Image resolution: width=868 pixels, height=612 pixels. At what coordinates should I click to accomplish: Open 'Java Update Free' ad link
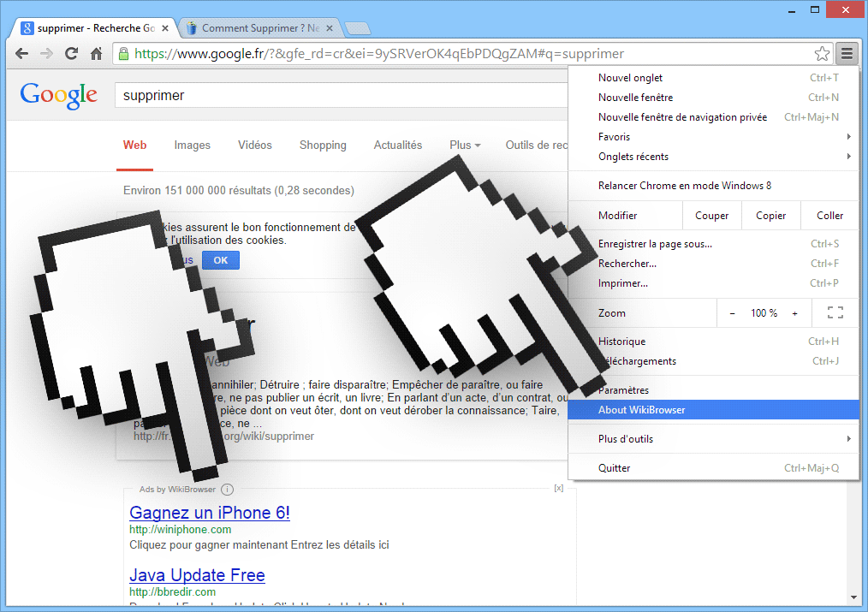(x=197, y=575)
